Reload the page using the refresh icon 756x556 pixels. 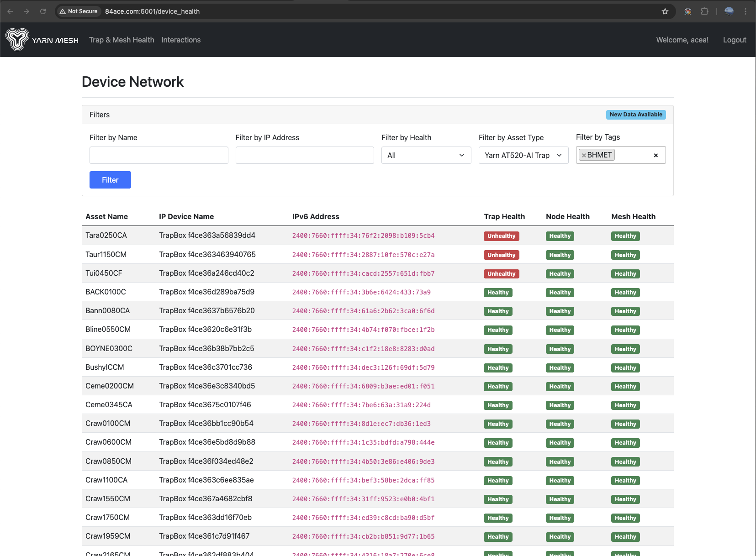coord(43,11)
